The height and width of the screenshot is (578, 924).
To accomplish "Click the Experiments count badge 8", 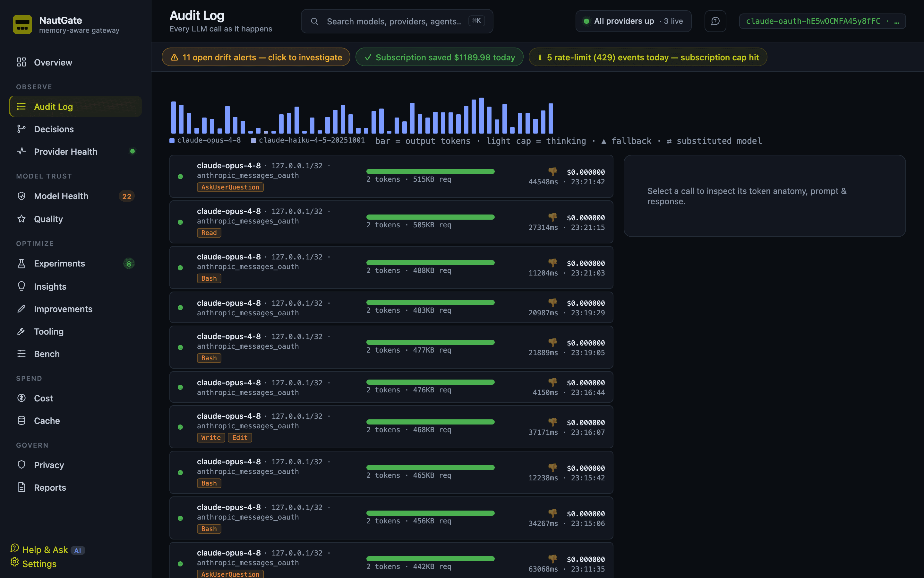I will [129, 264].
